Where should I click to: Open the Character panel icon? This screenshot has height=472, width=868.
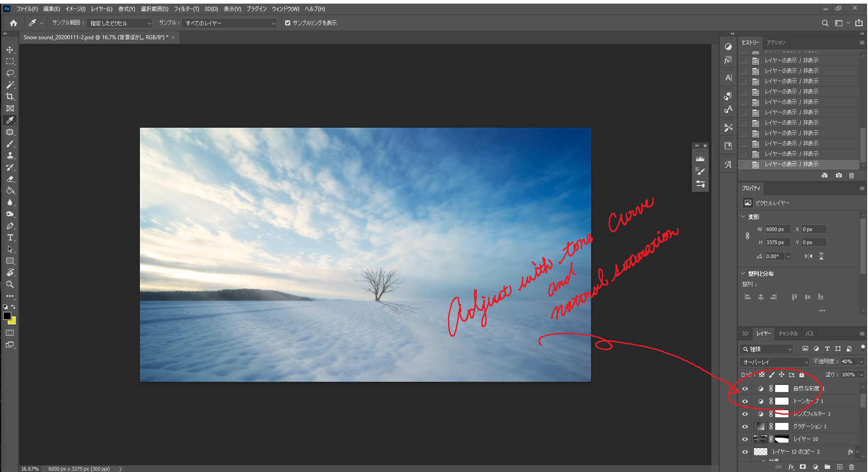[728, 78]
